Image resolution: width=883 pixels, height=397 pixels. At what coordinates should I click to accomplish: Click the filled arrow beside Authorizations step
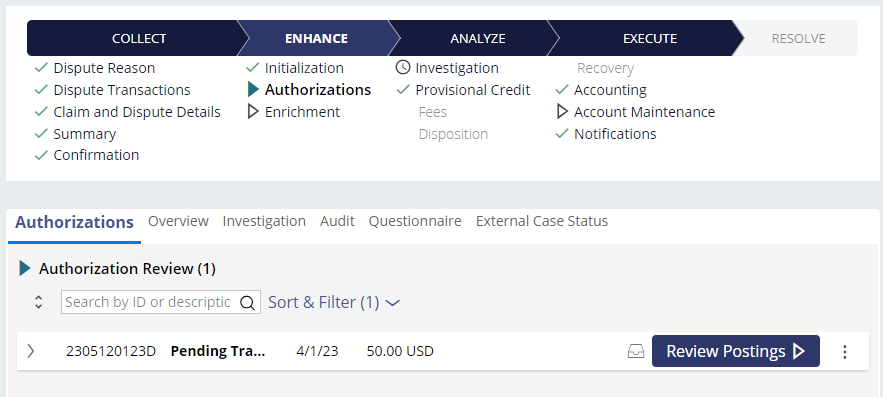pos(253,90)
